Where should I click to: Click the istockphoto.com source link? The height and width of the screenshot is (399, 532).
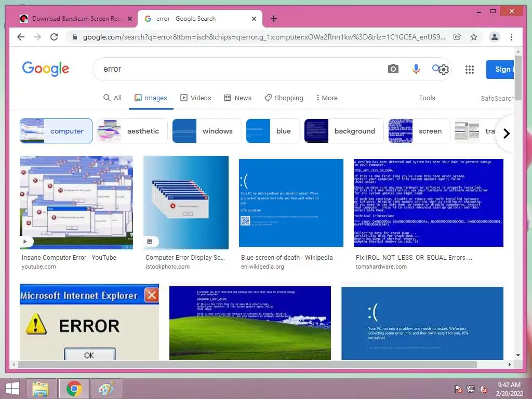168,267
